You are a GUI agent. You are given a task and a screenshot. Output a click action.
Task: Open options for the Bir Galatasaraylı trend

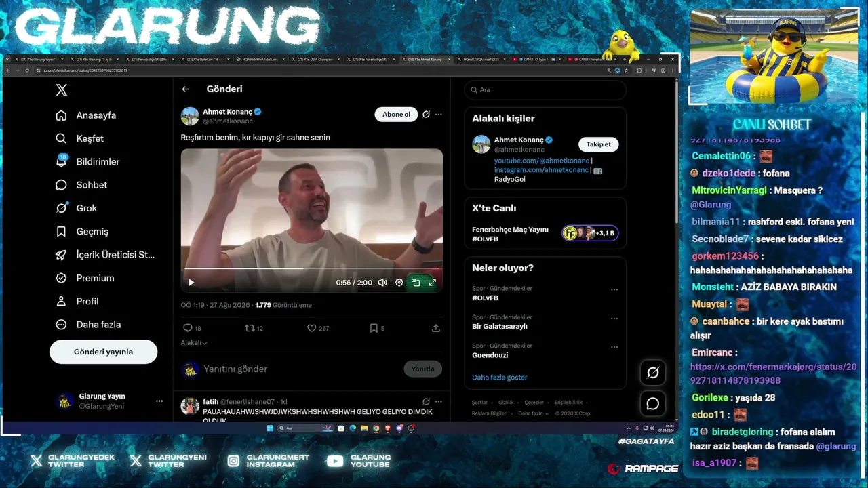(614, 319)
